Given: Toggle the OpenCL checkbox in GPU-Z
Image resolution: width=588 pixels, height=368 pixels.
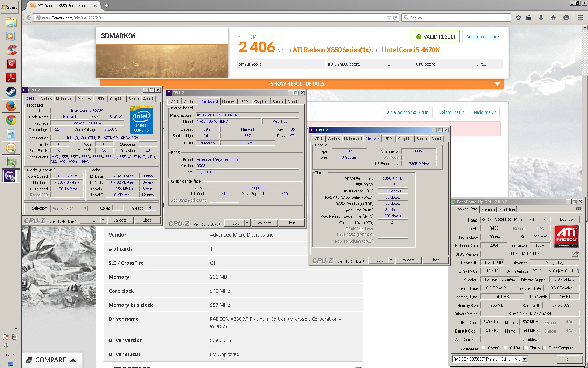Looking at the screenshot, I should pyautogui.click(x=484, y=348).
